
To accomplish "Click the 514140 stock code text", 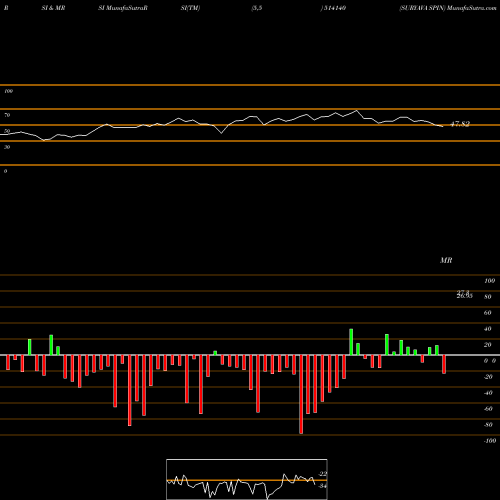I will (335, 8).
